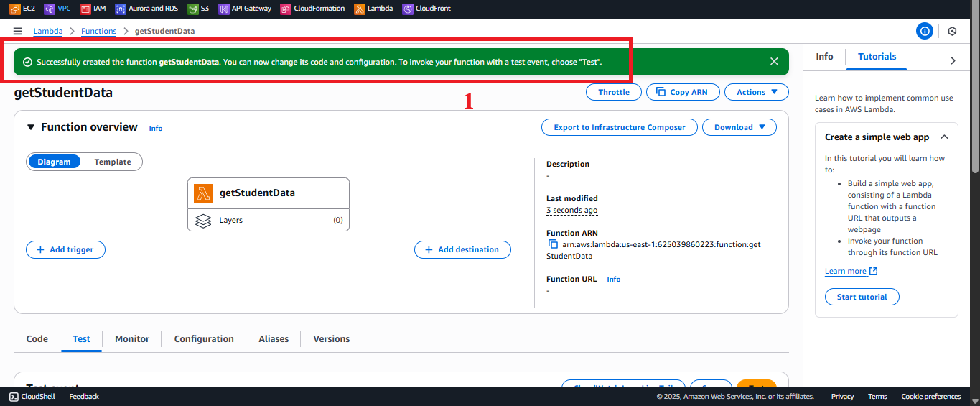Image resolution: width=980 pixels, height=406 pixels.
Task: Open the Actions dropdown
Action: pyautogui.click(x=757, y=92)
